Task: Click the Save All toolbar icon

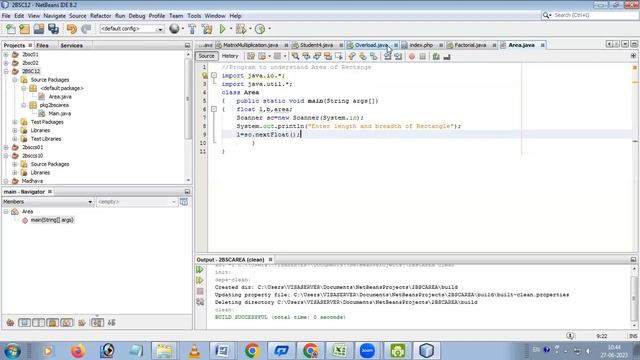Action: [53, 29]
